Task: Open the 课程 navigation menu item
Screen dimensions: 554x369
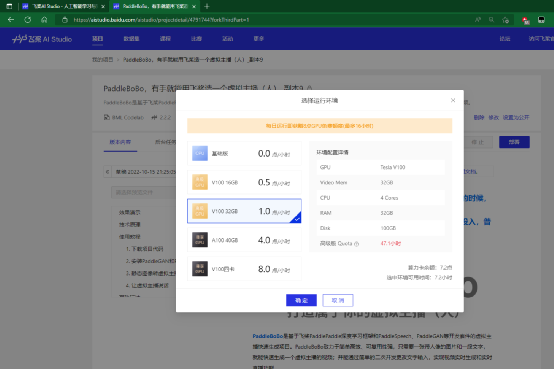Action: point(165,39)
